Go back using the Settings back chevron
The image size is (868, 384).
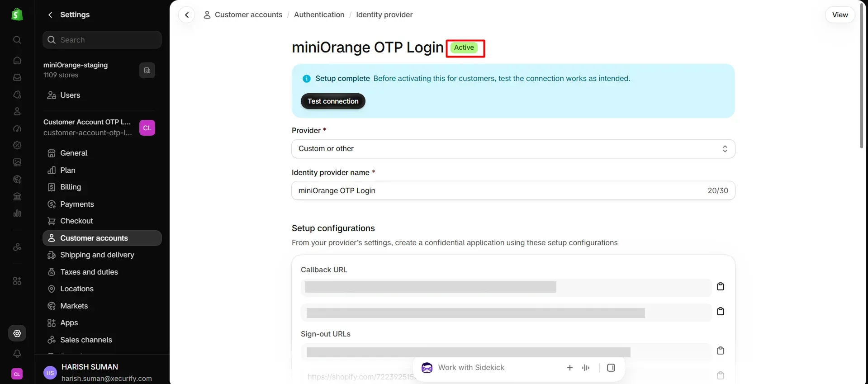(x=50, y=15)
